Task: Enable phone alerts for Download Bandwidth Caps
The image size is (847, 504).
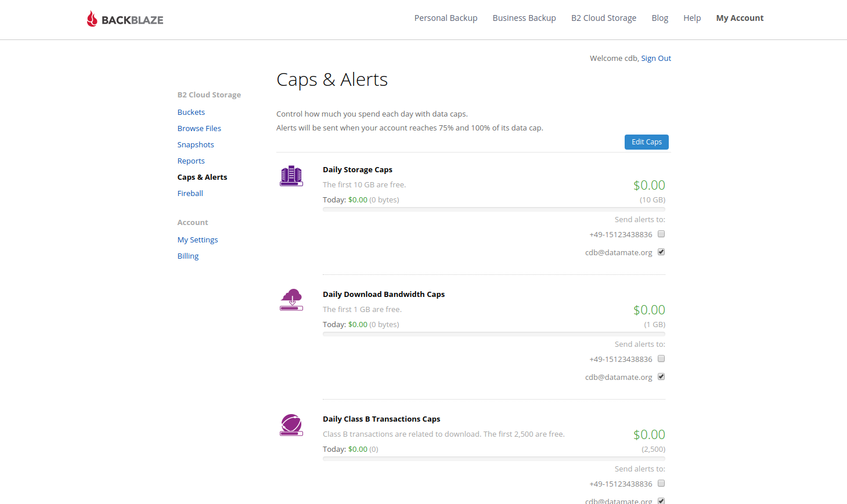Action: (661, 359)
